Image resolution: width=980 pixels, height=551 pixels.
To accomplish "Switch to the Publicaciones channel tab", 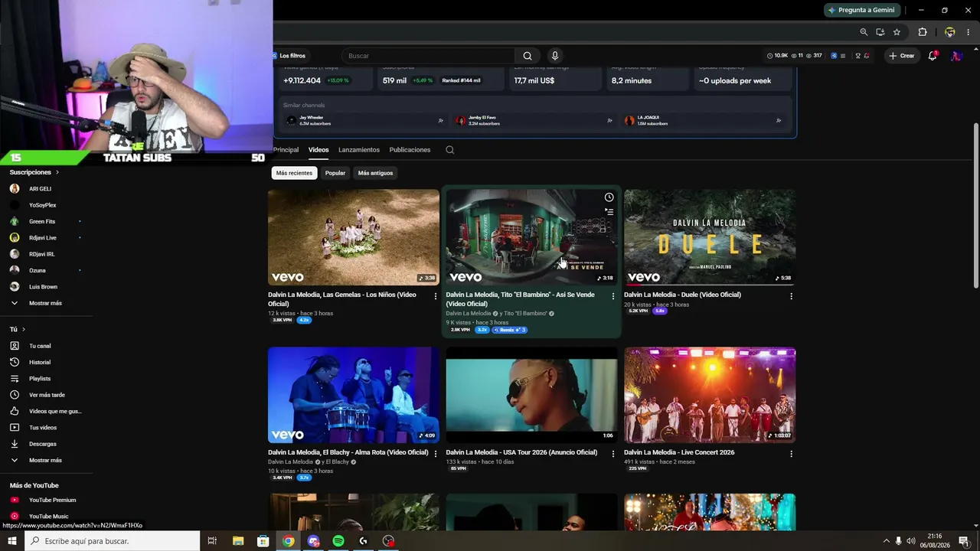I will (x=410, y=150).
